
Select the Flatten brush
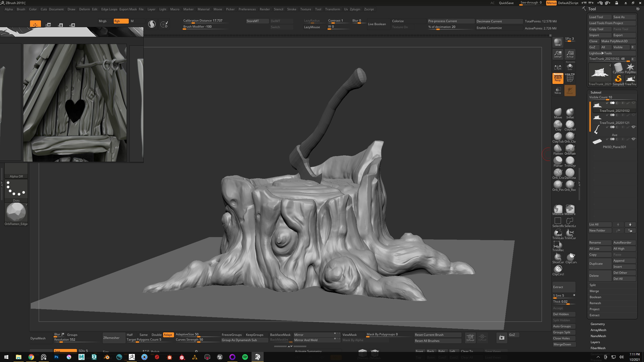[x=558, y=150]
